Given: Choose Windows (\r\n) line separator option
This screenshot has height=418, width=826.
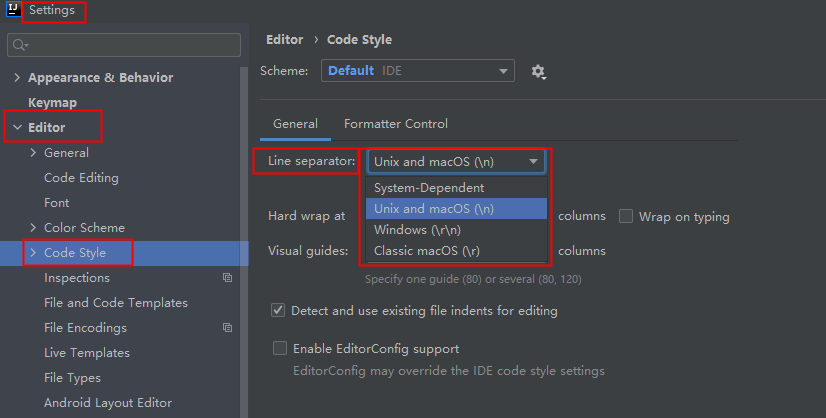Looking at the screenshot, I should click(x=456, y=230).
